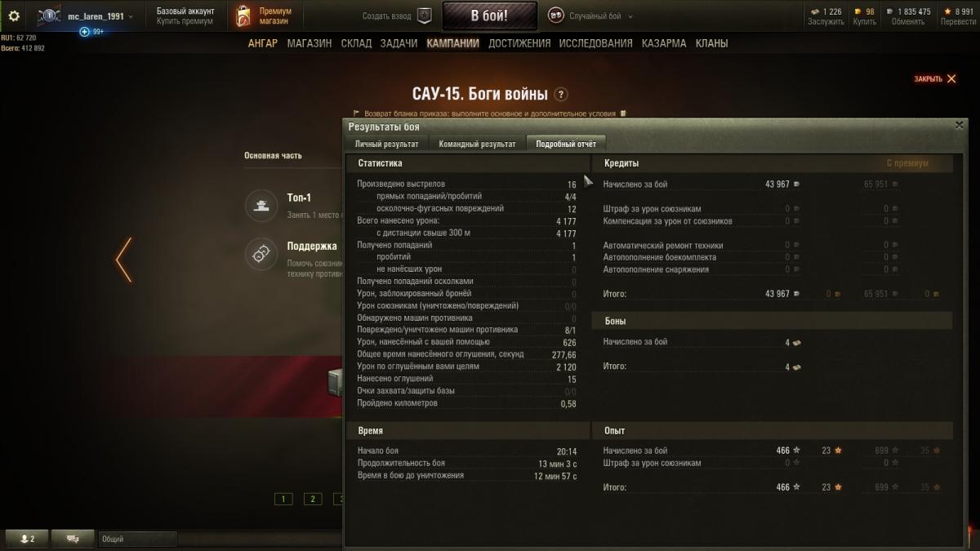Start a battle with the В бой! button
Image resolution: width=980 pixels, height=551 pixels.
[x=490, y=16]
